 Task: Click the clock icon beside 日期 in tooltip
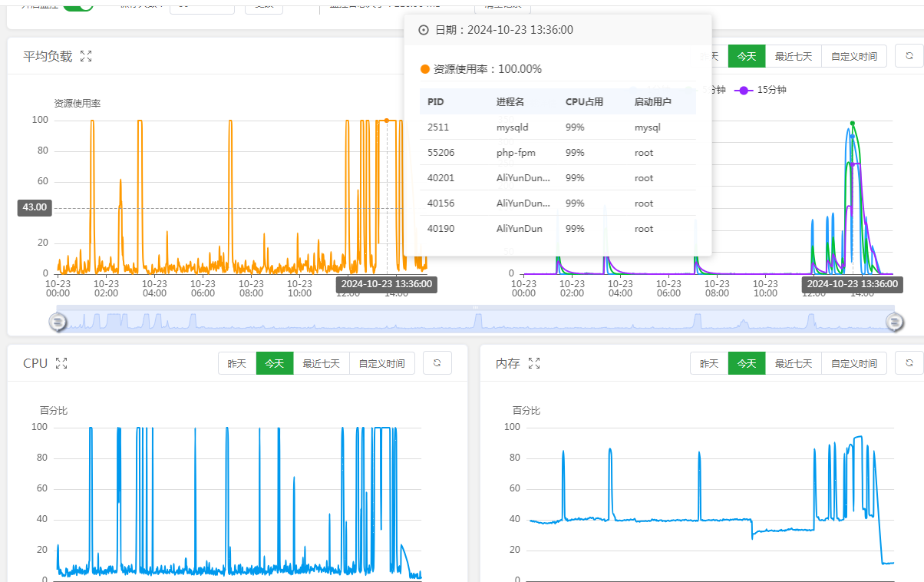(424, 30)
